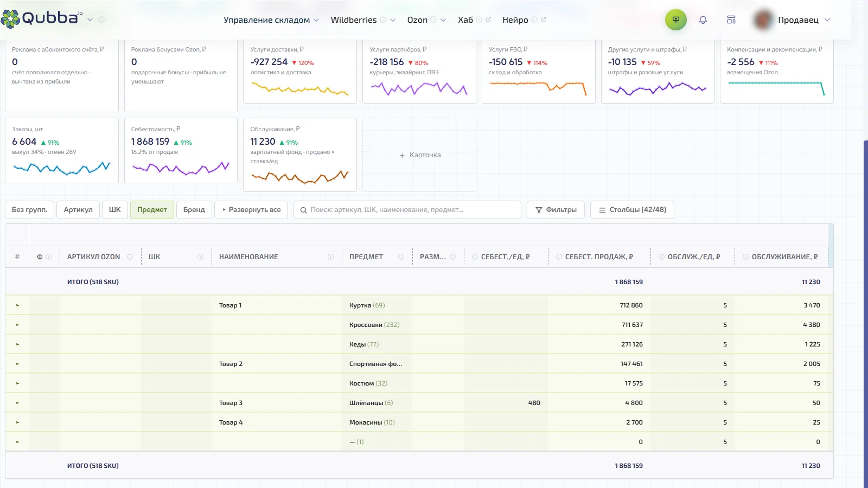Open Продавец account dropdown
The height and width of the screenshot is (488, 868).
[804, 20]
